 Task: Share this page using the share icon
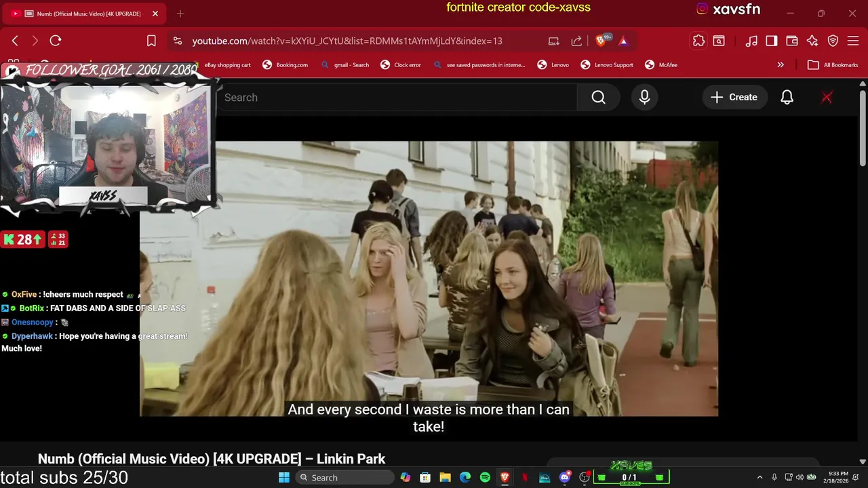576,41
